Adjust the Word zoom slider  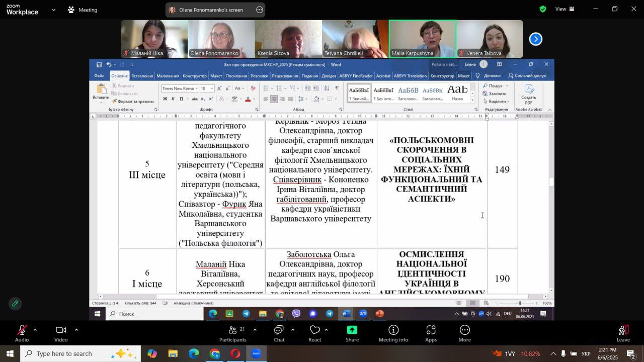point(520,303)
